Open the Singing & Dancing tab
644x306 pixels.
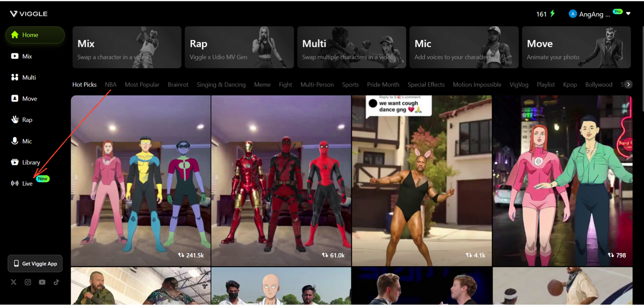[x=221, y=85]
